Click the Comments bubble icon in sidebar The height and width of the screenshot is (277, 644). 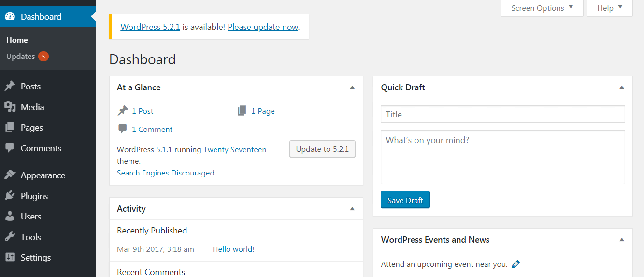[x=10, y=148]
